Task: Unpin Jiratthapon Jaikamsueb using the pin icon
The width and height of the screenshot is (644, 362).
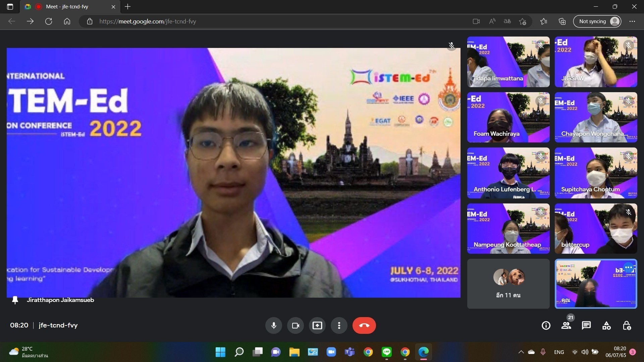Action: click(x=15, y=300)
